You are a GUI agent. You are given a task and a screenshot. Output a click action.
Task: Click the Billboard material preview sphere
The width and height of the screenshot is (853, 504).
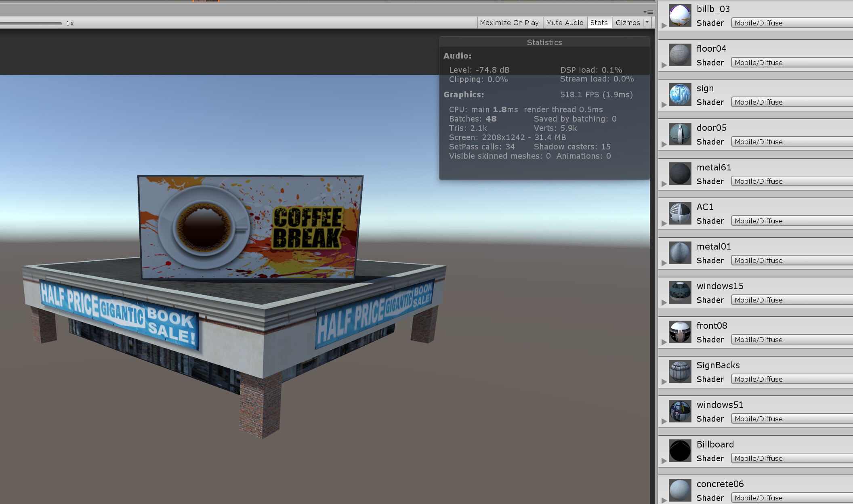[x=679, y=451]
